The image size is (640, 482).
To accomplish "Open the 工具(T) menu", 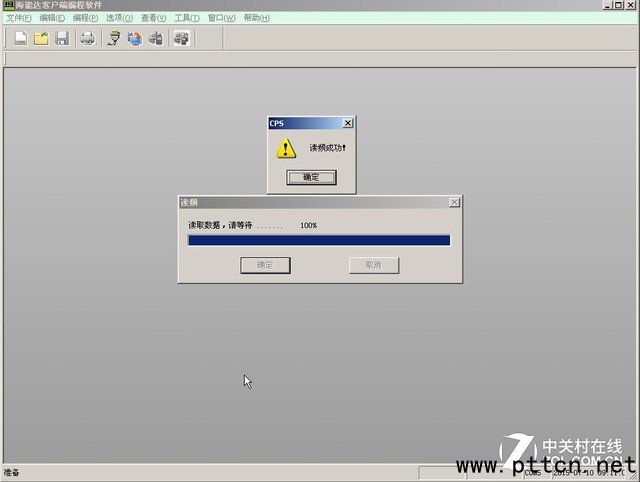I will [x=186, y=18].
